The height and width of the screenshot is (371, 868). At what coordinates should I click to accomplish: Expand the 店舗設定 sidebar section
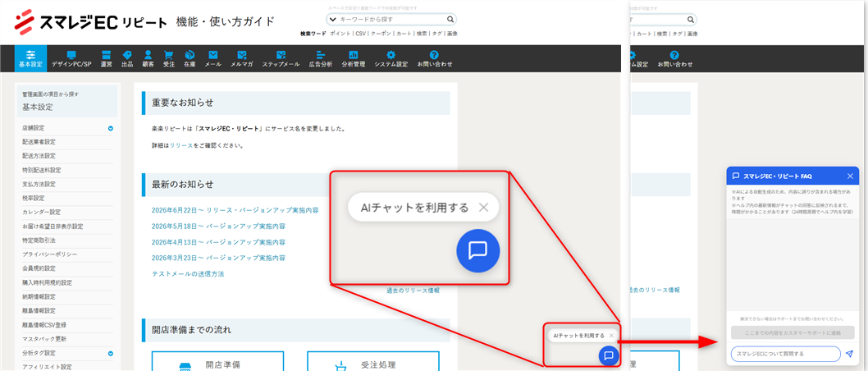pos(111,128)
